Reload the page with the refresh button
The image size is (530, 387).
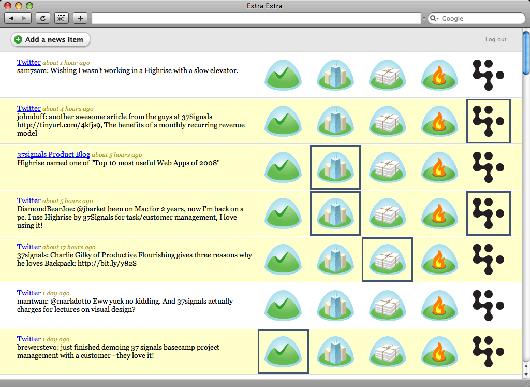(x=43, y=18)
